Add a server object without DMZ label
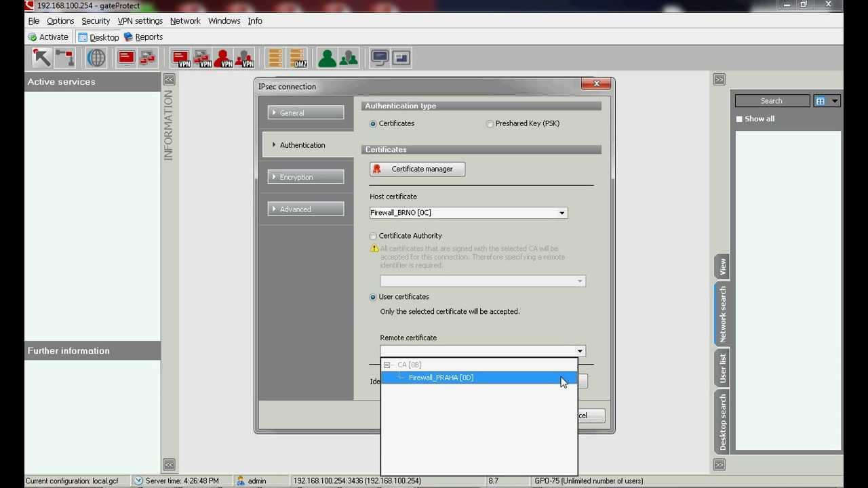The image size is (868, 488). [x=275, y=58]
